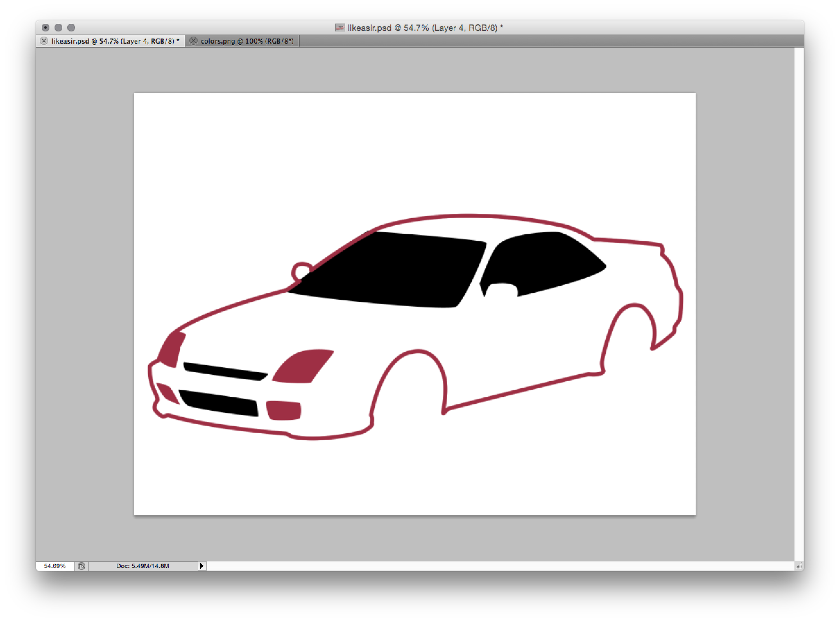Viewport: 840px width, 622px height.
Task: Click the document proxy icon in title bar
Action: 340,28
